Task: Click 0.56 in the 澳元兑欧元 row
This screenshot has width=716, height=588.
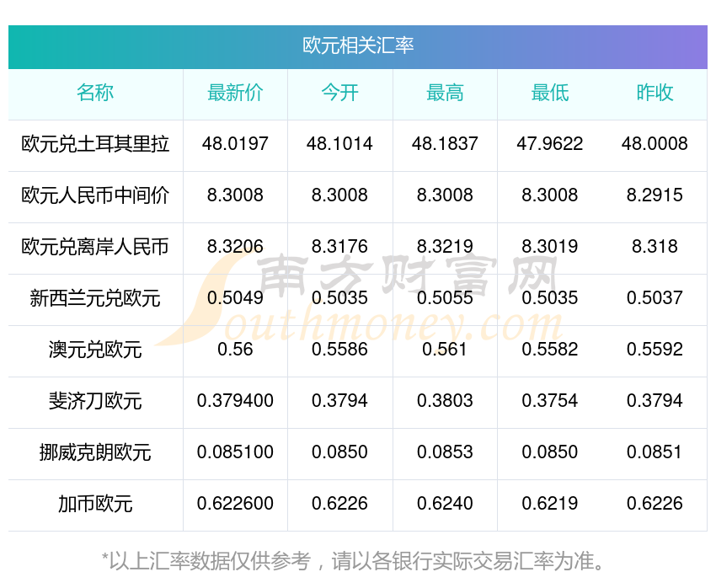Action: (235, 350)
